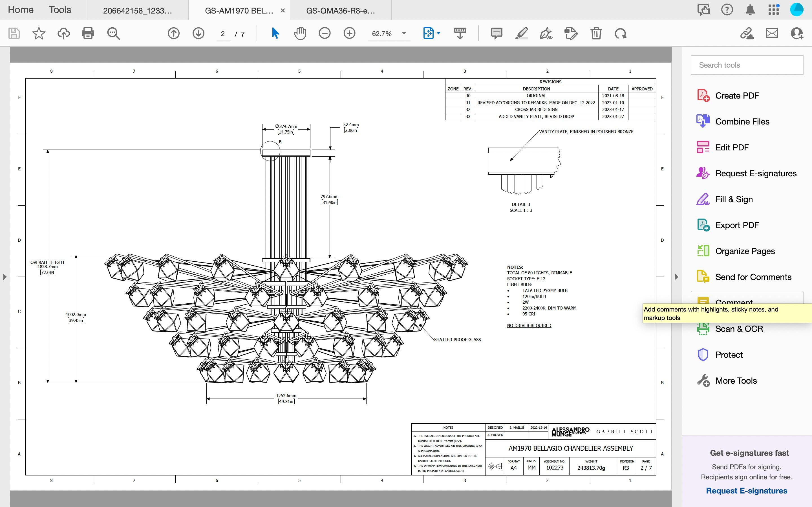The height and width of the screenshot is (507, 812).
Task: Go to previous page arrow
Action: pos(173,34)
